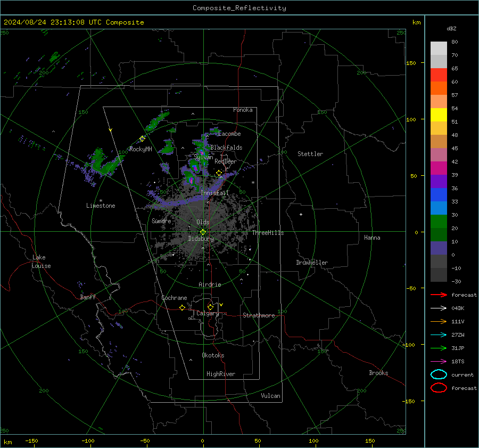Viewport: 479px width, 448px height.
Task: Select the yellow diamond marker above Calgary label
Action: tap(210, 307)
